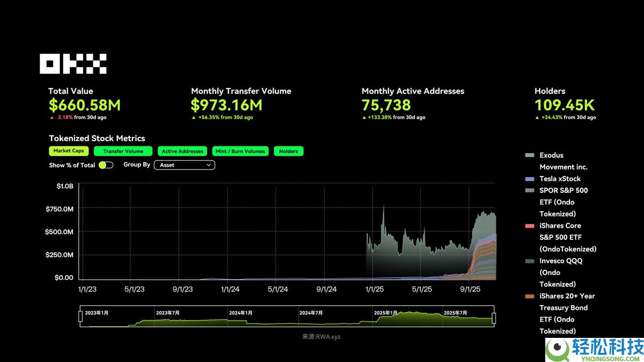Click the OKX logo

(73, 64)
